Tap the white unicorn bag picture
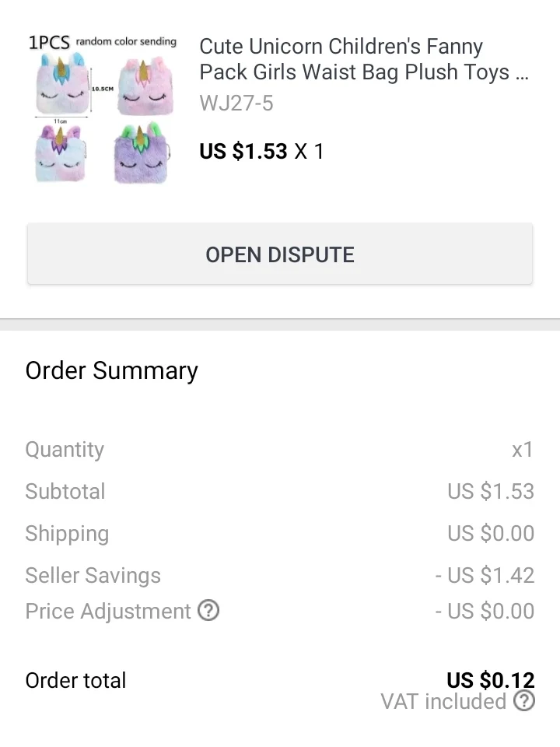 pyautogui.click(x=61, y=84)
